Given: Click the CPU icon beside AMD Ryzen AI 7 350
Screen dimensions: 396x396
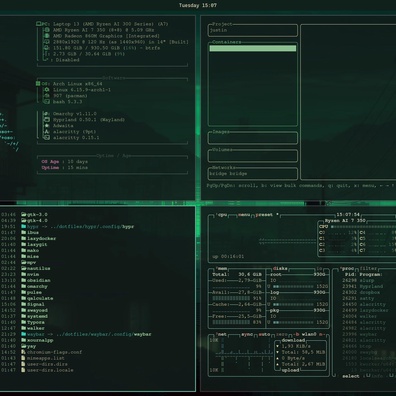Looking at the screenshot, I should [x=47, y=30].
